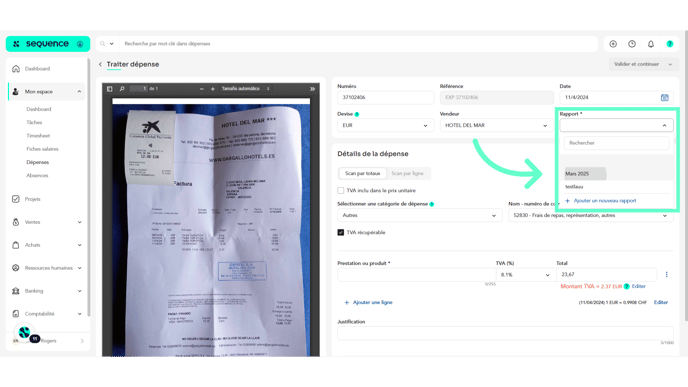This screenshot has width=688, height=387.
Task: Go back using arrow beside Traiter dépense
Action: pos(100,64)
